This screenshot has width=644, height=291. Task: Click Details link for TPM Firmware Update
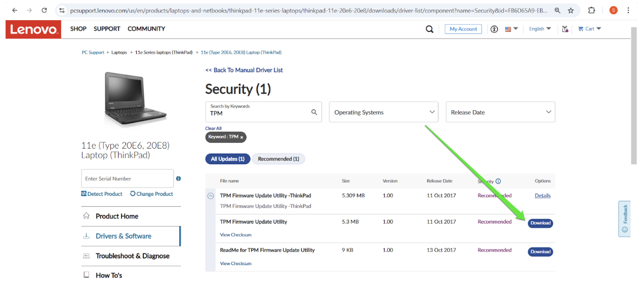point(543,195)
